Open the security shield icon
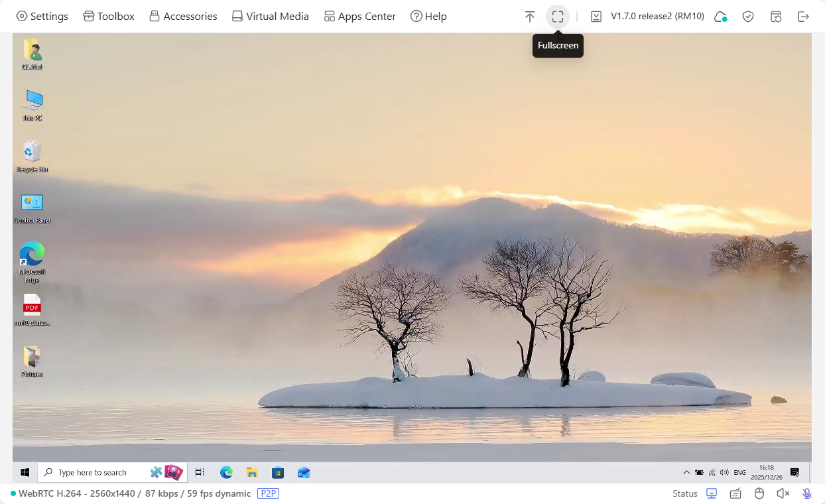Image resolution: width=825 pixels, height=504 pixels. coord(748,16)
